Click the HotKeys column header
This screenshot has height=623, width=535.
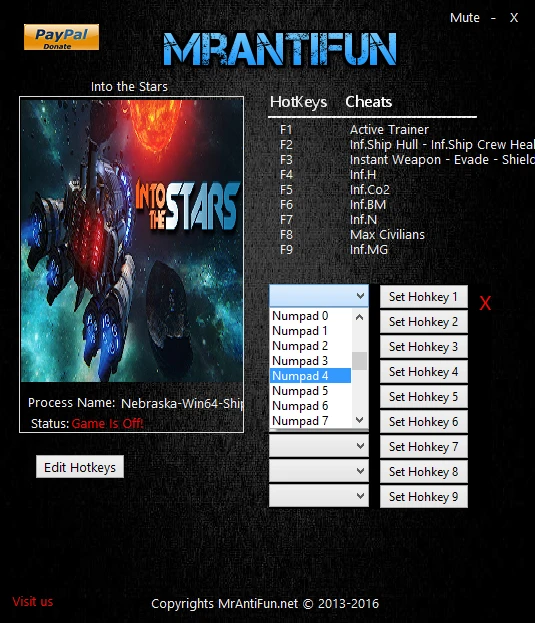(298, 102)
